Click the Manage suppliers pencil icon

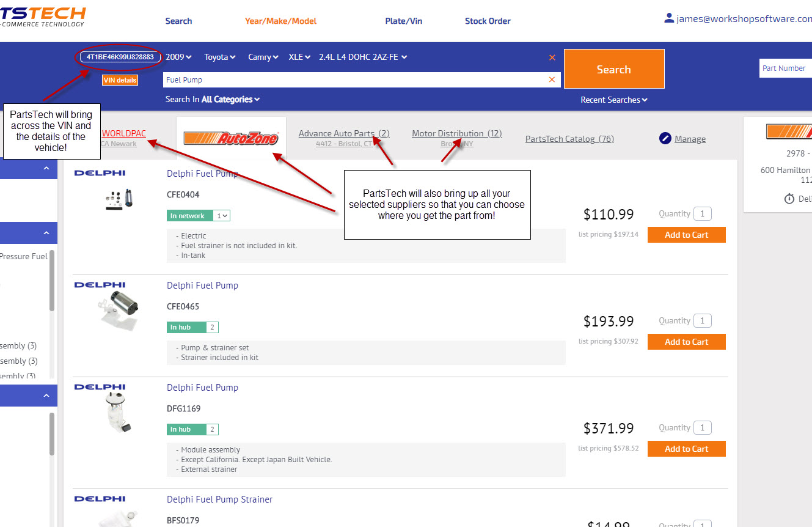coord(665,139)
